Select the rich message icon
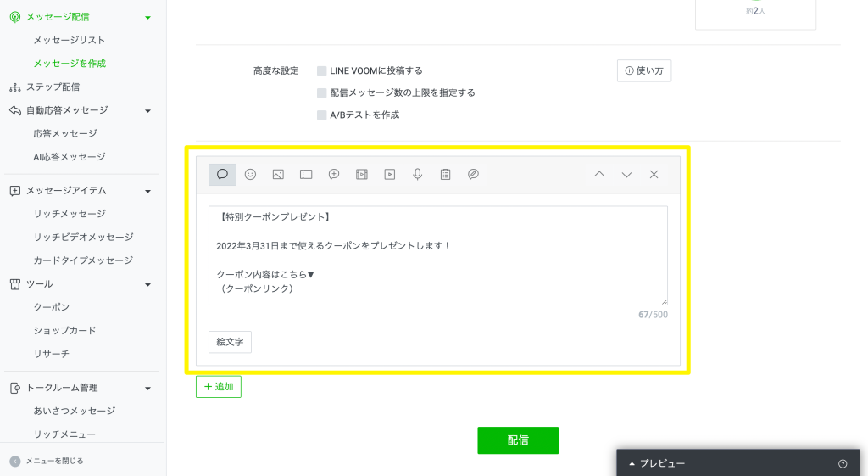868x476 pixels. pos(334,175)
